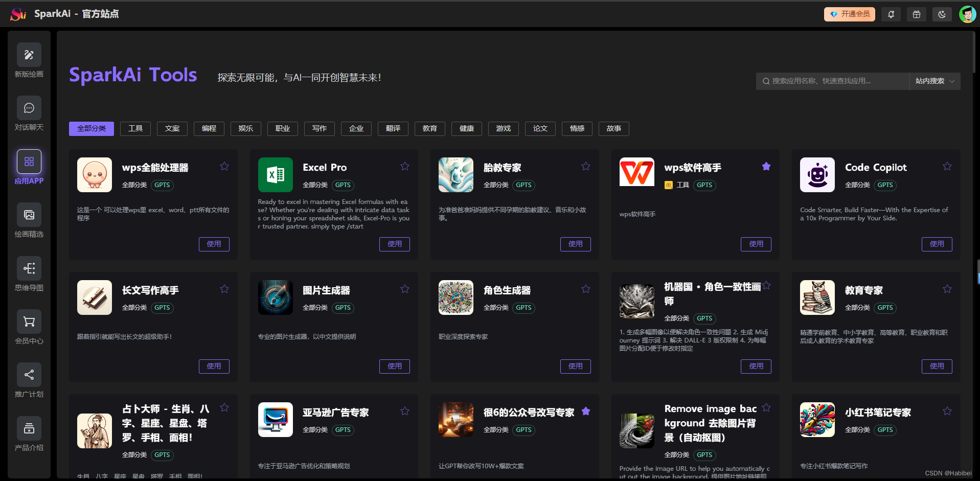Select the 故事 category tab
Screen dimensions: 980x481
click(614, 129)
